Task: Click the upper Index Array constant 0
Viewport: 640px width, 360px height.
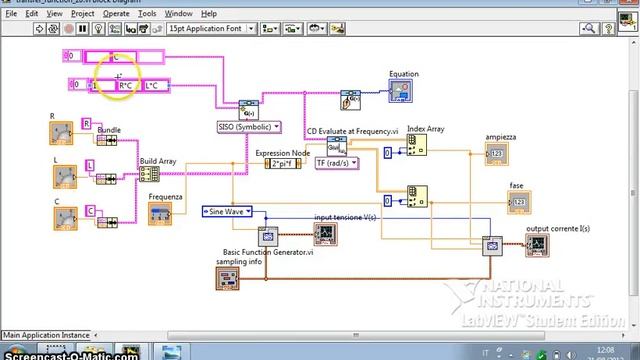Action: (x=388, y=153)
